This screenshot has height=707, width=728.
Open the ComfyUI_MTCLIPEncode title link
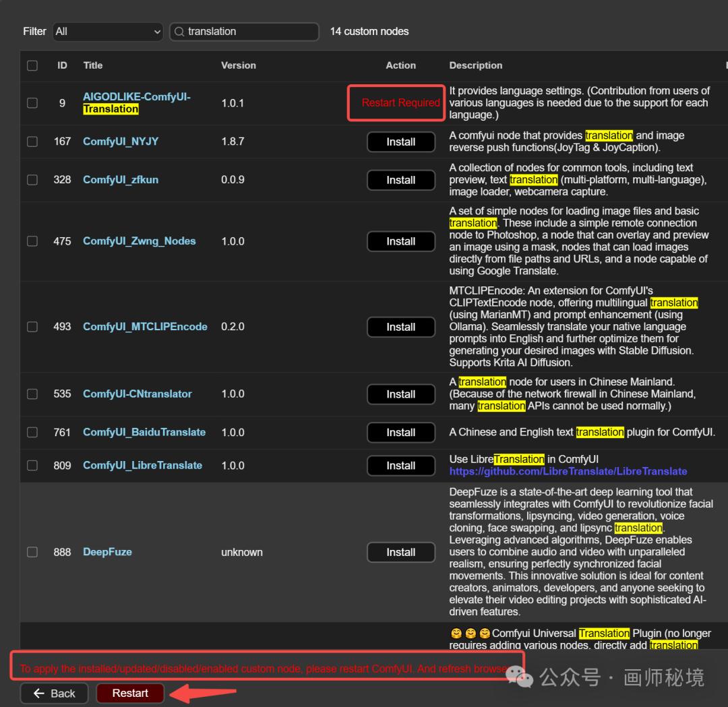(145, 327)
